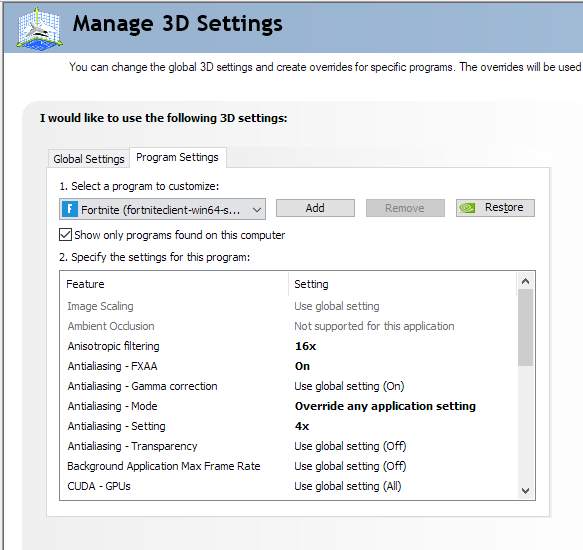Click the Restore button
Viewport: 583px width, 550px height.
pos(495,208)
